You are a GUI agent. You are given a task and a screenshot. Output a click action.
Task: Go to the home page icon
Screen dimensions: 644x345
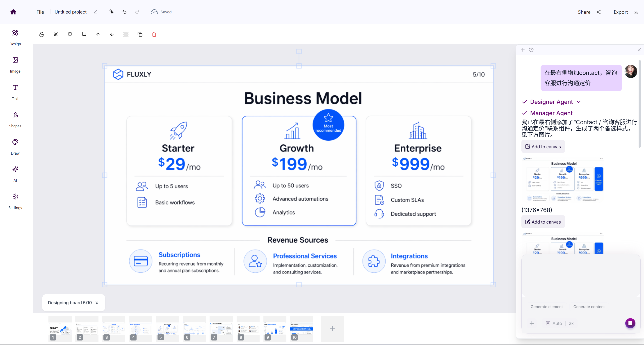click(13, 12)
